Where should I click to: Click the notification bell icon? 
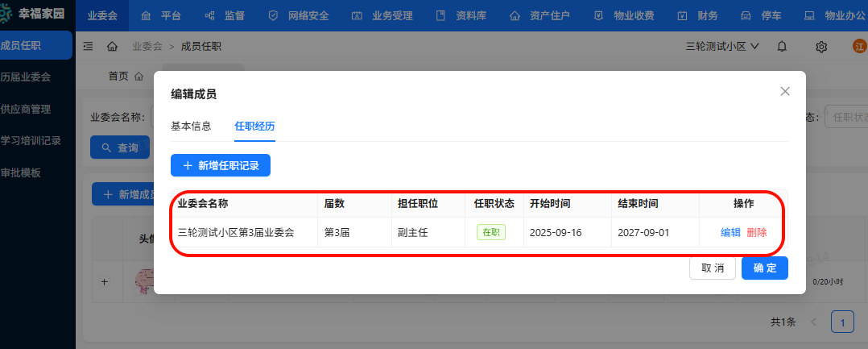[782, 47]
